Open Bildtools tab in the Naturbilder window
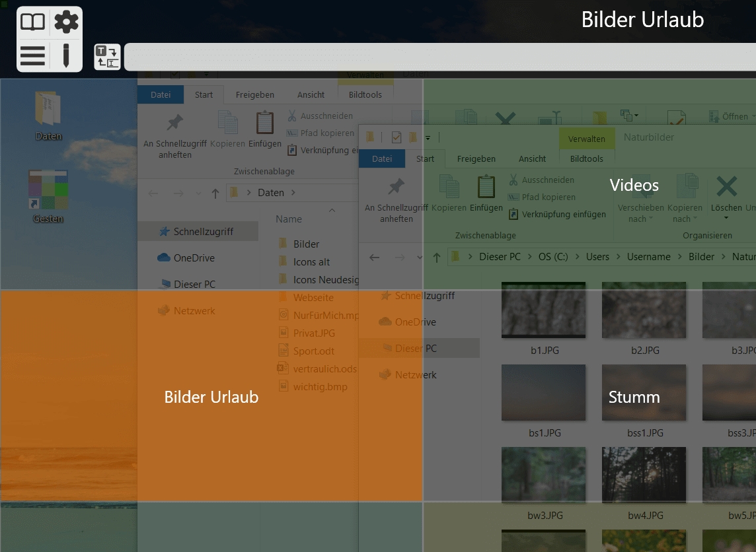Viewport: 756px width, 552px height. [586, 159]
